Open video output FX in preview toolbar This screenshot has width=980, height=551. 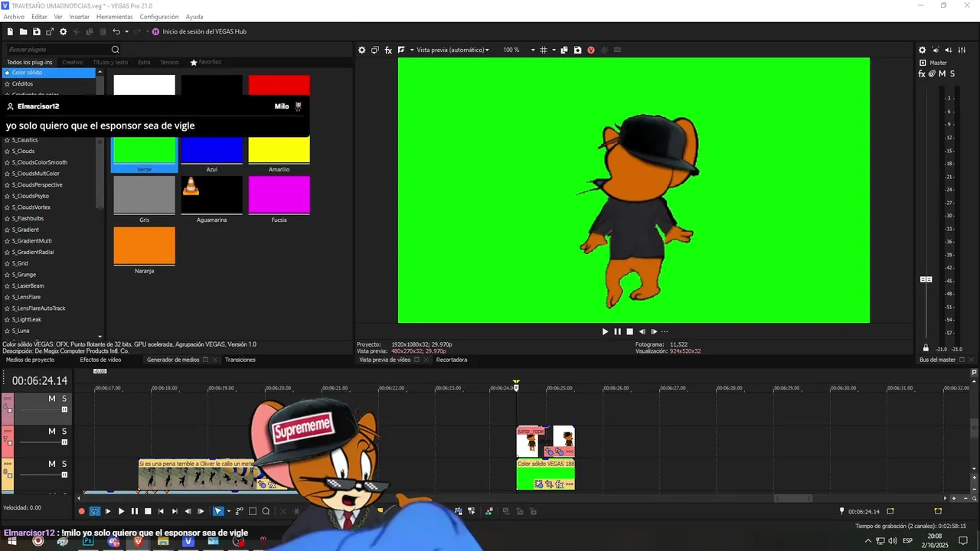[x=388, y=50]
